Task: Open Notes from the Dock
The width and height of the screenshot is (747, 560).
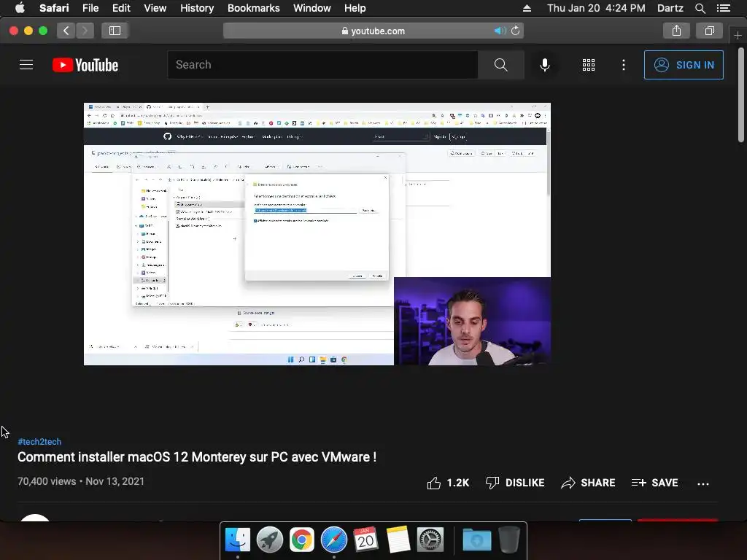Action: pyautogui.click(x=398, y=540)
